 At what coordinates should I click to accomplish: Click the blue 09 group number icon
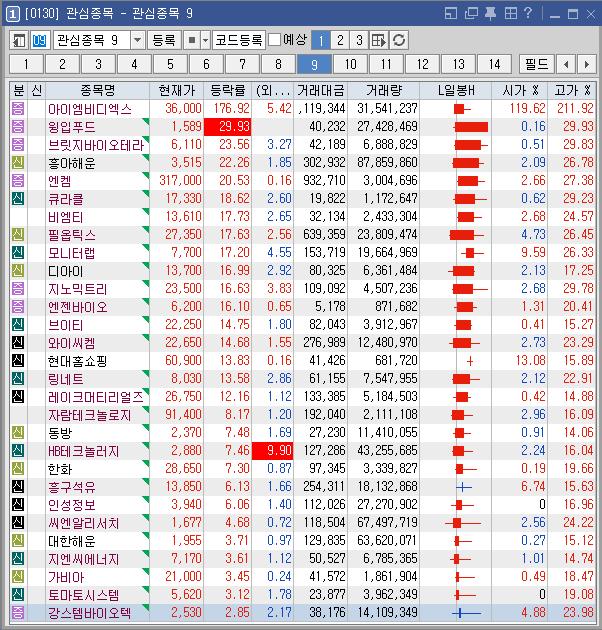pos(39,40)
